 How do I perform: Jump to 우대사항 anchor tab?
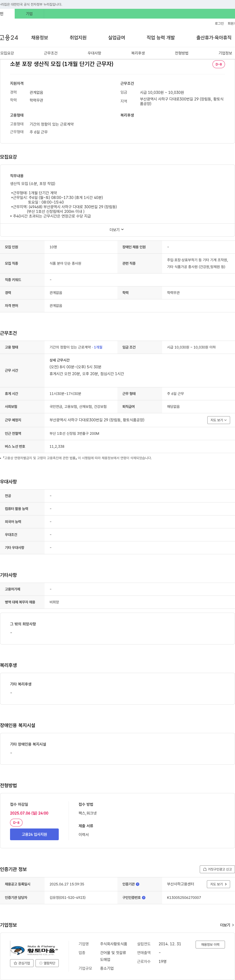(x=94, y=53)
